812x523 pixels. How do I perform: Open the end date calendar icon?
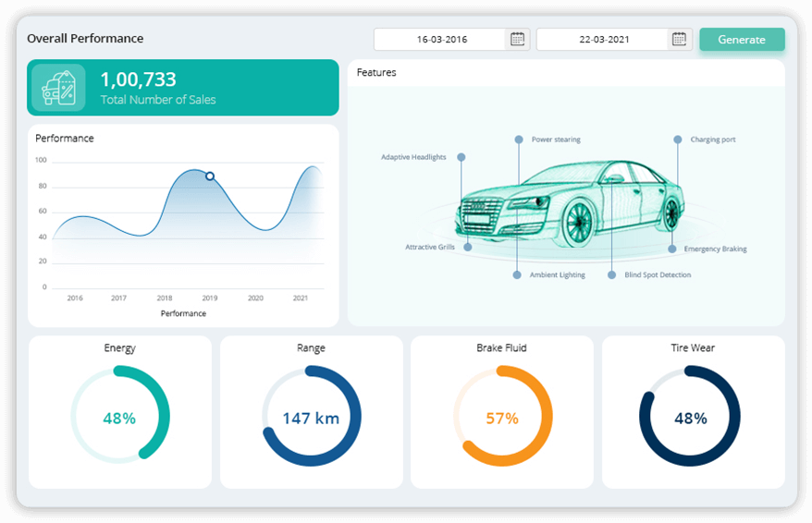click(680, 40)
